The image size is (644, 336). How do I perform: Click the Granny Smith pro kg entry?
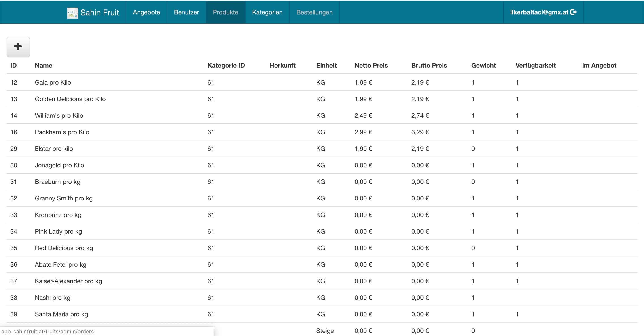(x=64, y=198)
